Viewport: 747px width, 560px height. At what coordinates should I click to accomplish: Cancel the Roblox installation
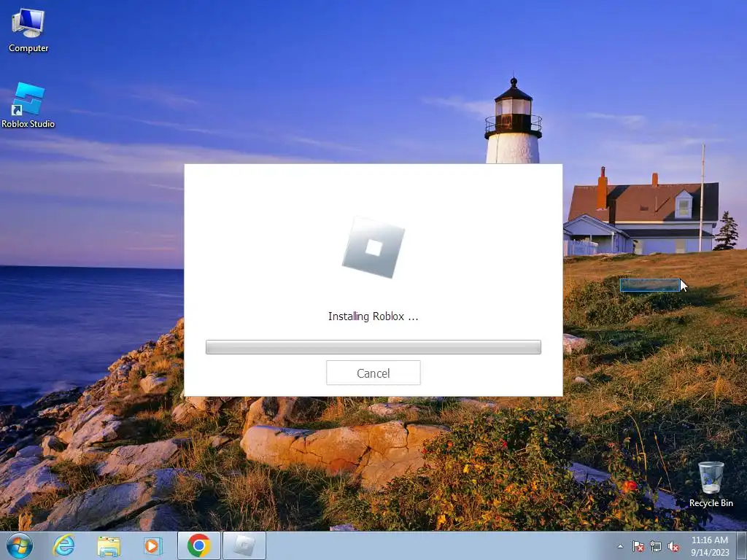pos(373,373)
